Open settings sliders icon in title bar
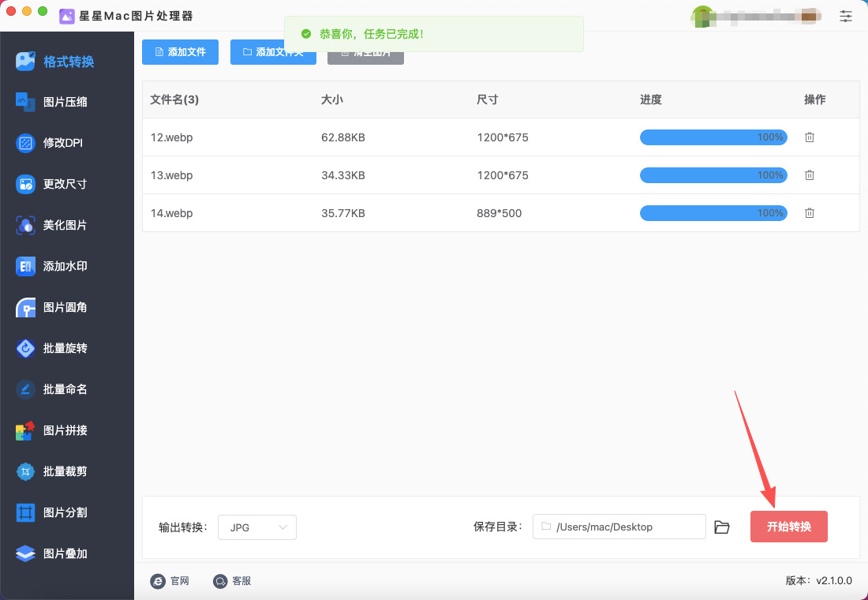This screenshot has width=868, height=600. [x=846, y=16]
